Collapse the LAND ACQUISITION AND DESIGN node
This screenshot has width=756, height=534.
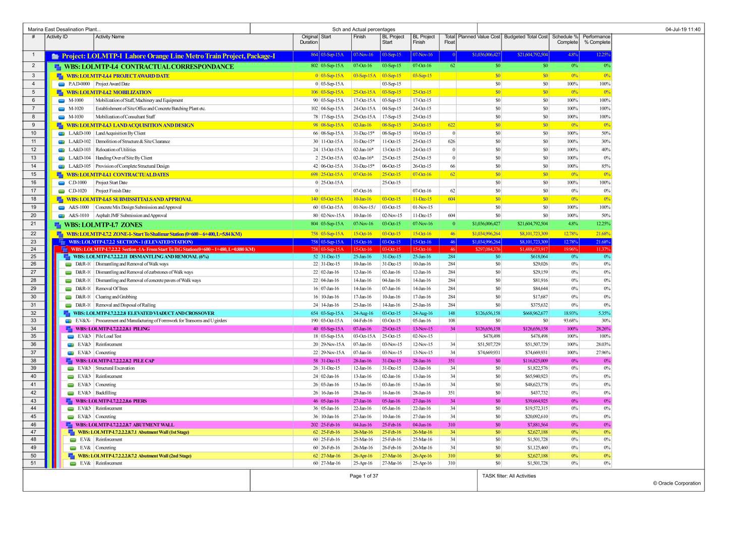point(59,125)
